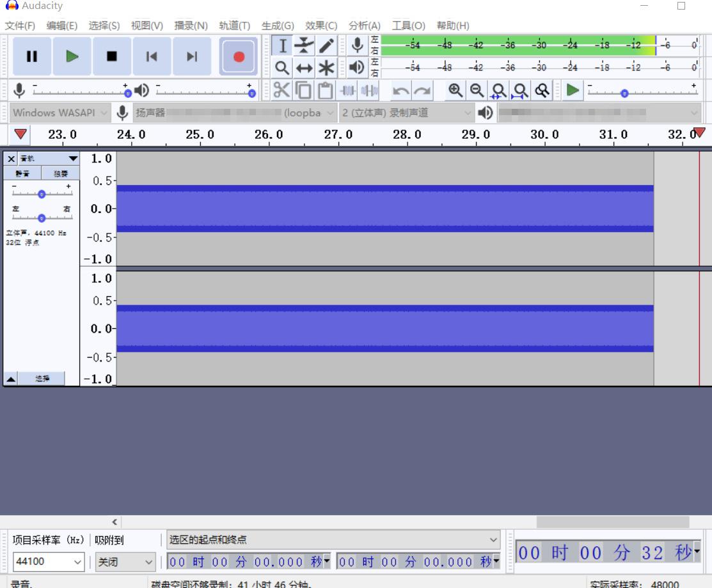Fit selection to width
This screenshot has height=588, width=712.
[498, 90]
